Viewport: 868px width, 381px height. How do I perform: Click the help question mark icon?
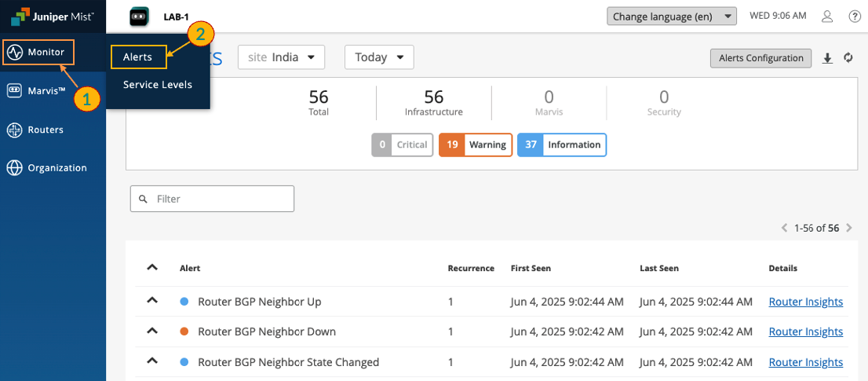click(855, 16)
